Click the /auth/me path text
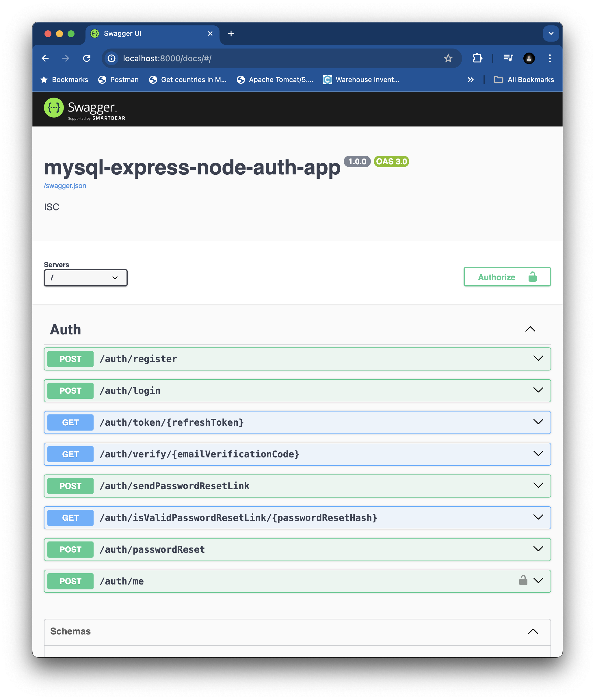 click(122, 581)
